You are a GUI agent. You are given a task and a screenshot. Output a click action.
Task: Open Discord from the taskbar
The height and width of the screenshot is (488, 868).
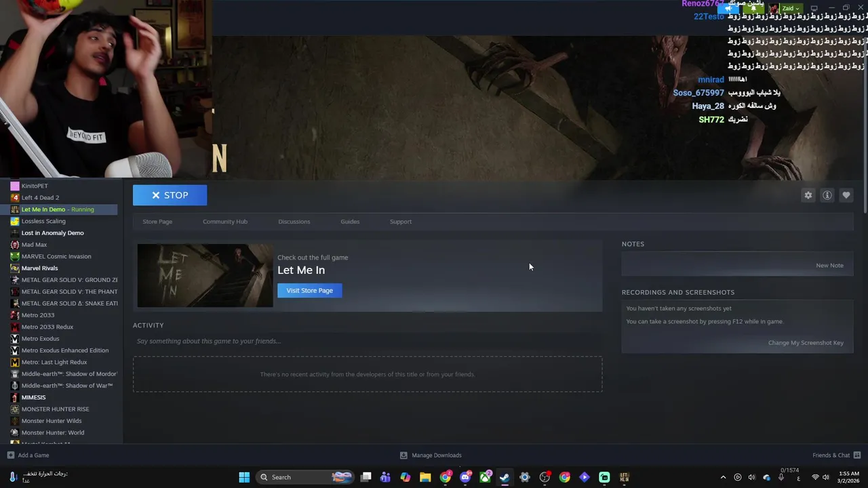click(x=465, y=477)
